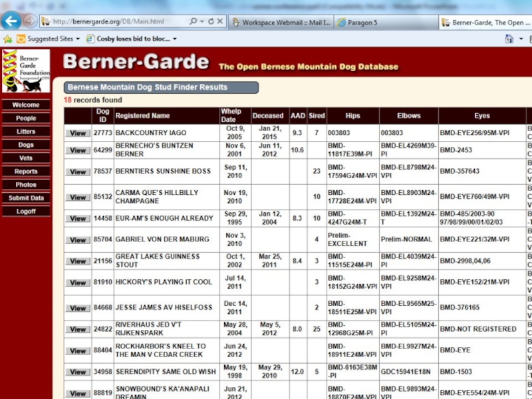Click the Logoff sidebar item
This screenshot has width=532, height=399.
[26, 211]
